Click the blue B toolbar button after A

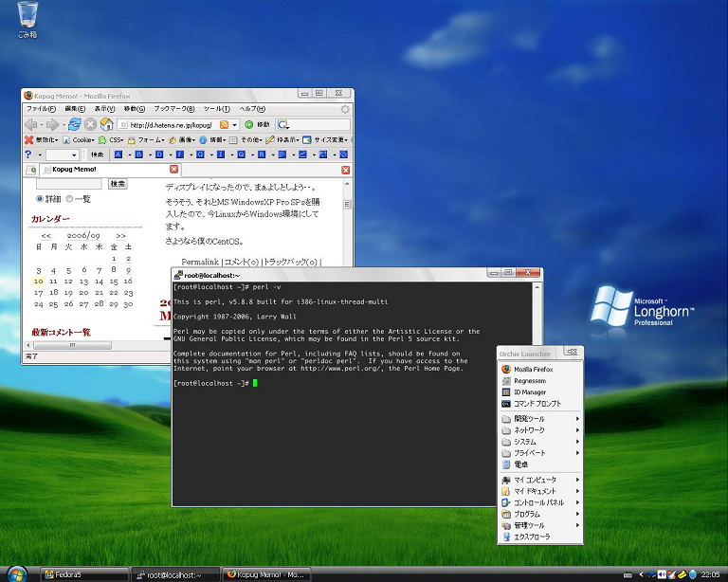click(x=138, y=155)
